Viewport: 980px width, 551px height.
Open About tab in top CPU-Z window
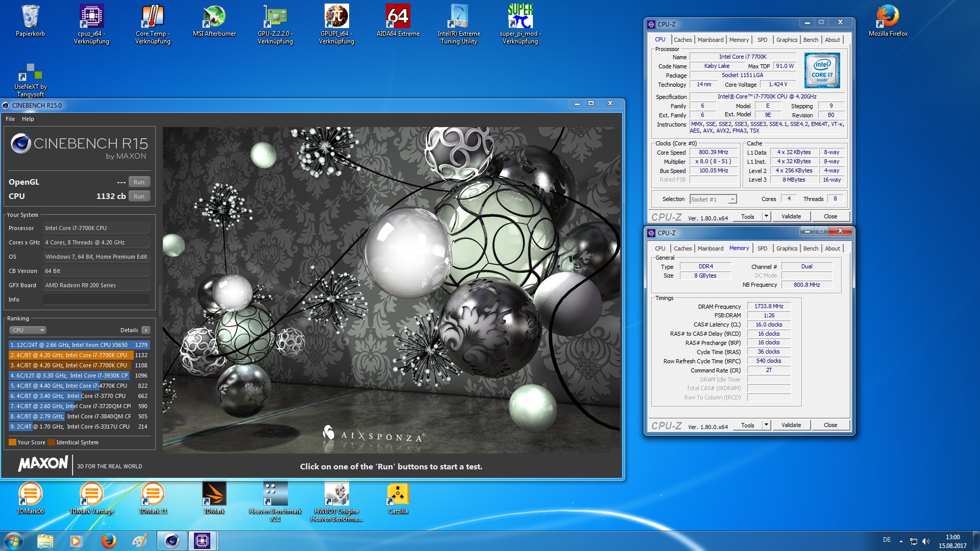tap(832, 40)
